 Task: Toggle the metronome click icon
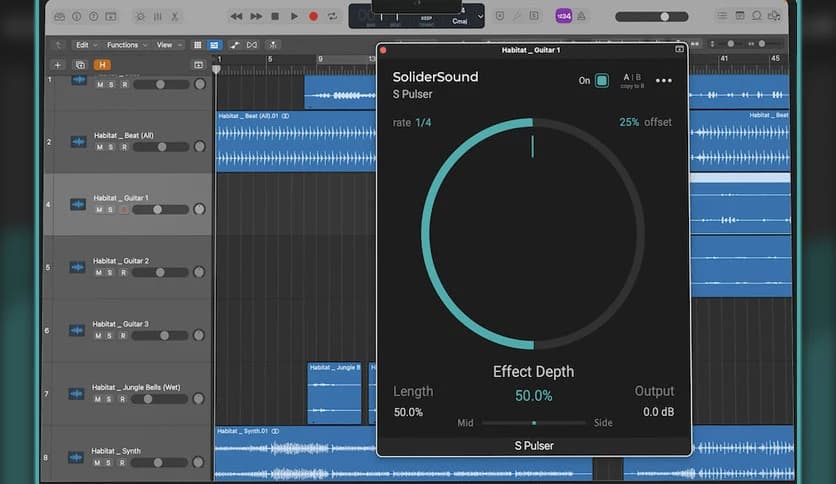(x=581, y=17)
